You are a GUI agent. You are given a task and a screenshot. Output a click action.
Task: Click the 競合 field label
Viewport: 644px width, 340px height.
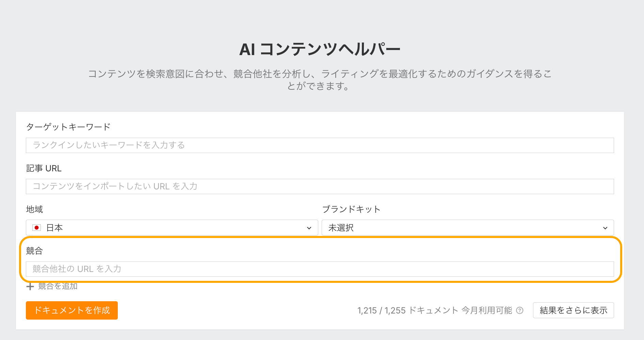coord(34,251)
